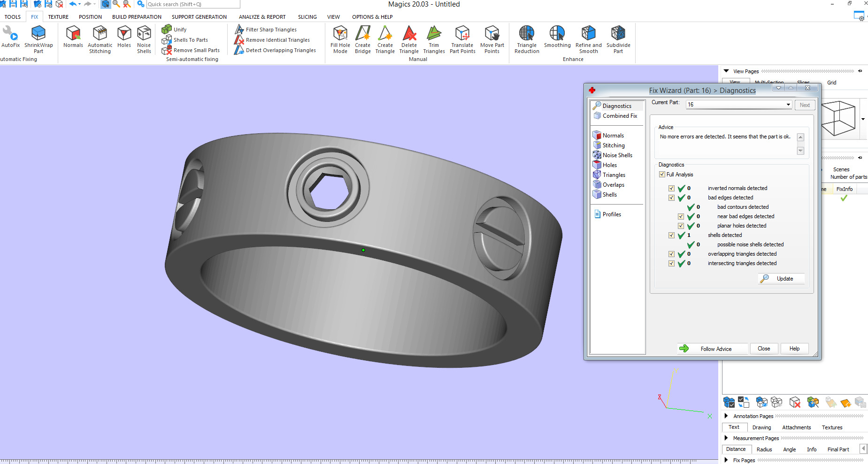This screenshot has height=464, width=868.
Task: Click the Undo arrow in quick toolbar
Action: click(73, 4)
